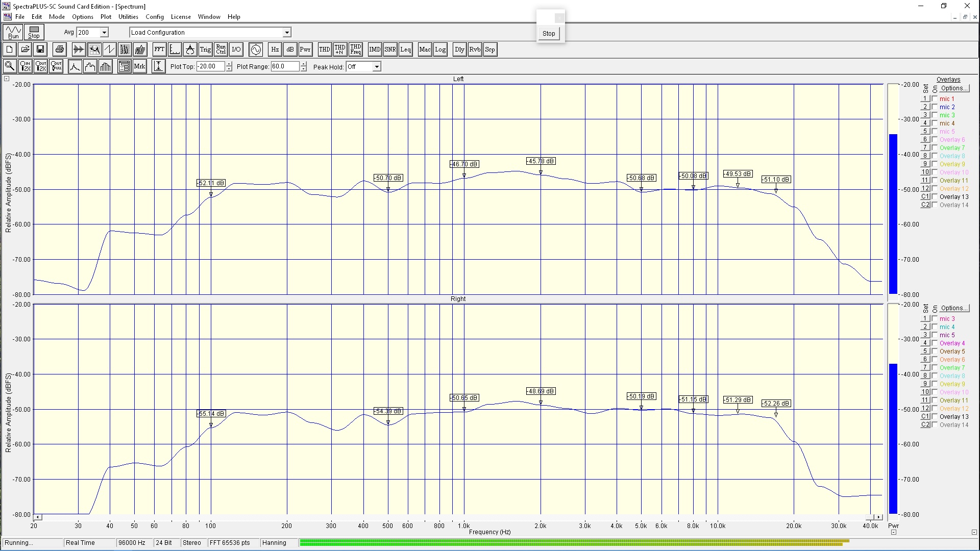980x551 pixels.
Task: Open the Avg count dropdown
Action: pos(104,33)
